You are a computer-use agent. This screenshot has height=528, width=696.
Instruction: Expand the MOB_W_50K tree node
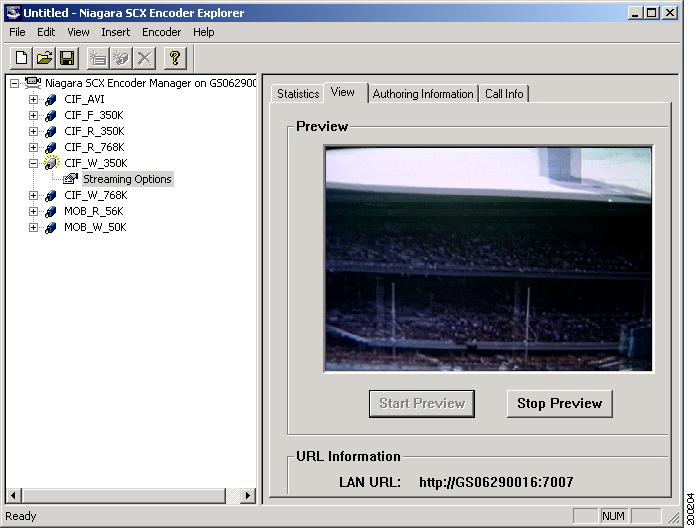coord(33,227)
